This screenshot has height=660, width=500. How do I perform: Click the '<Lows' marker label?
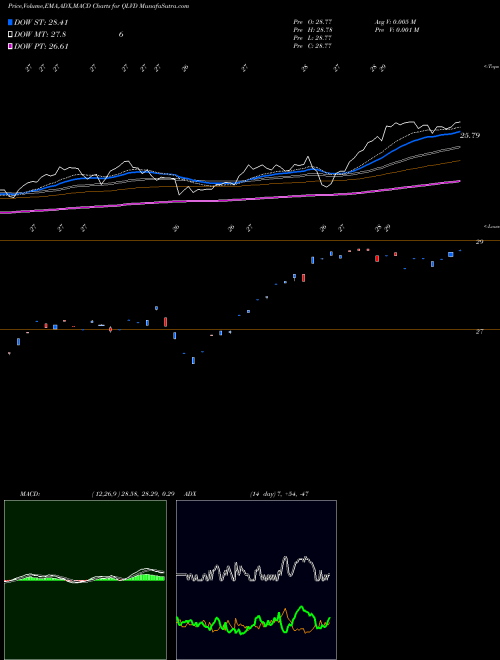(492, 226)
